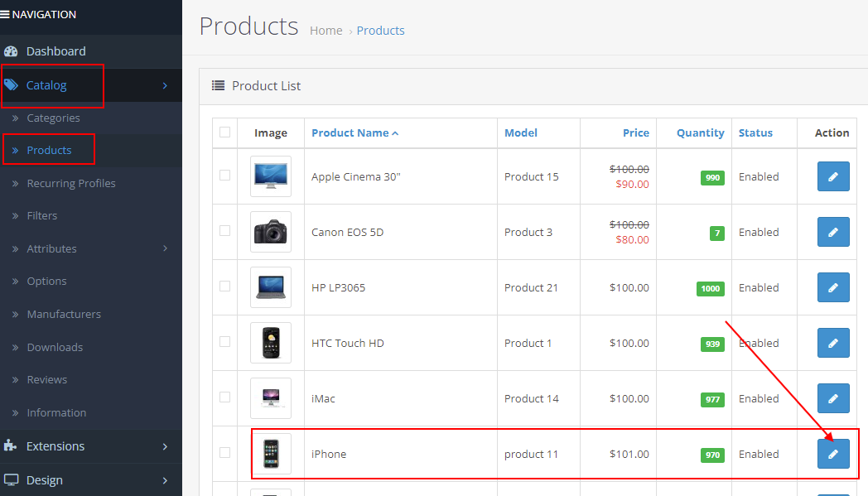The height and width of the screenshot is (496, 868).
Task: Sort the table by Model
Action: pos(521,132)
